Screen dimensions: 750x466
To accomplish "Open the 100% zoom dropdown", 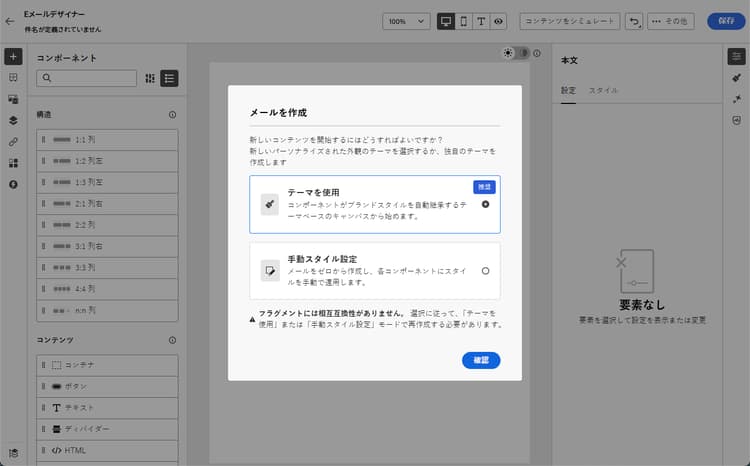I will (406, 21).
